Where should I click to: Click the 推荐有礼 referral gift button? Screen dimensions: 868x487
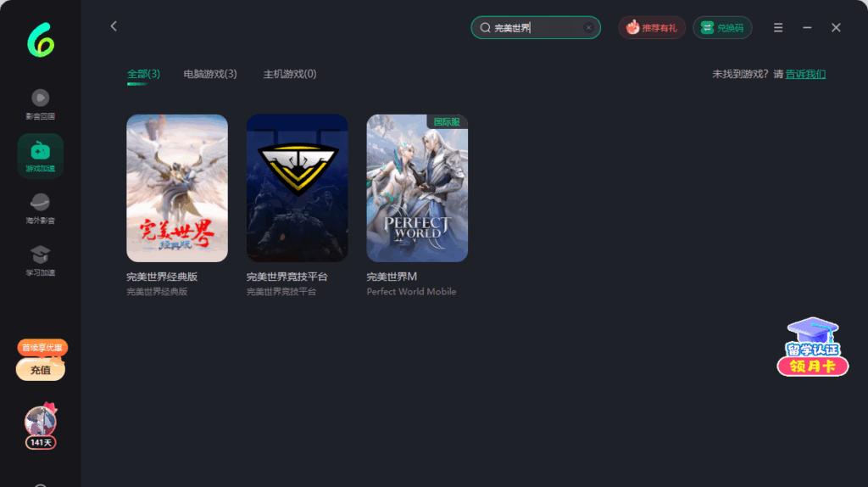[652, 28]
